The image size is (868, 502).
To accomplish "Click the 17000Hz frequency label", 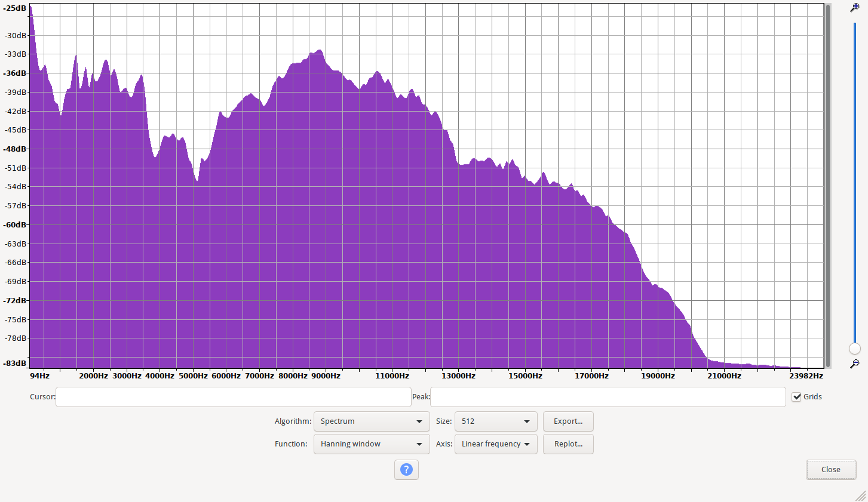I will [592, 376].
